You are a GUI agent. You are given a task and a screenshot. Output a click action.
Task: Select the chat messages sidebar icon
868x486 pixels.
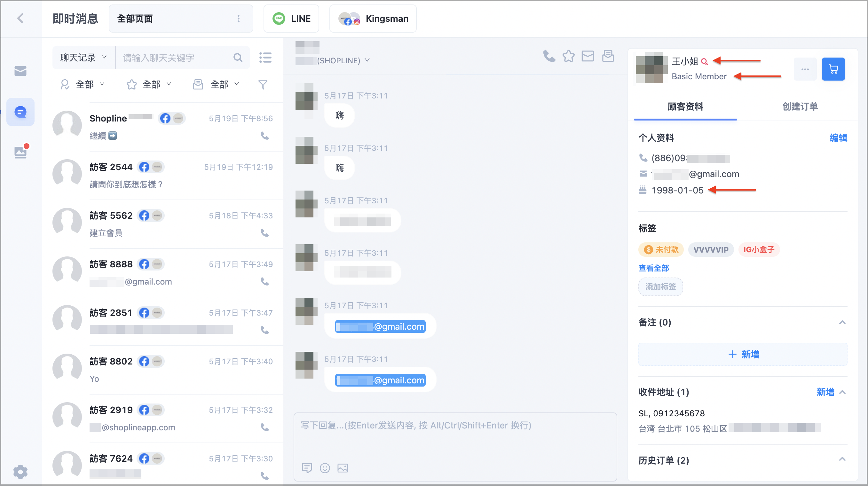(x=20, y=112)
